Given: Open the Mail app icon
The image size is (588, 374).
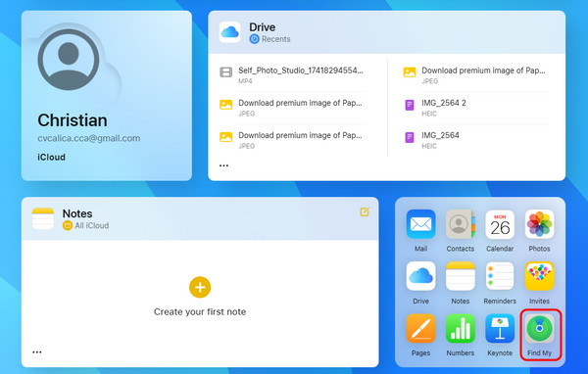Looking at the screenshot, I should tap(420, 224).
